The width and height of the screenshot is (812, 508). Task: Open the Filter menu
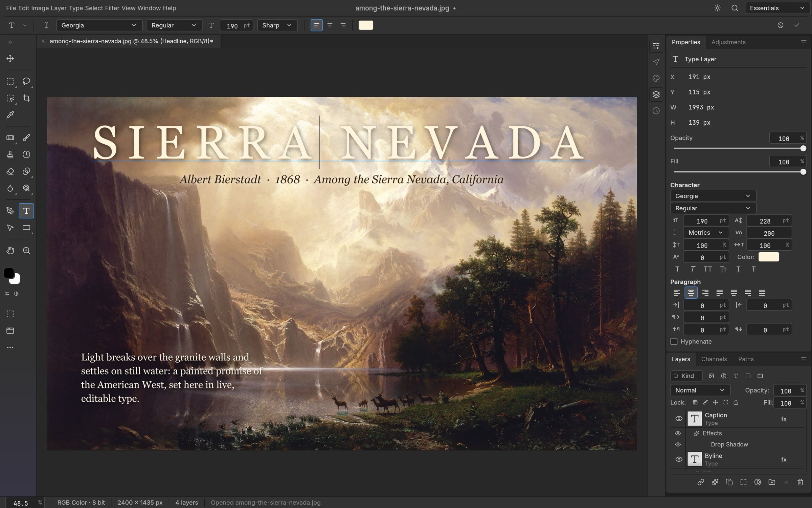tap(112, 8)
